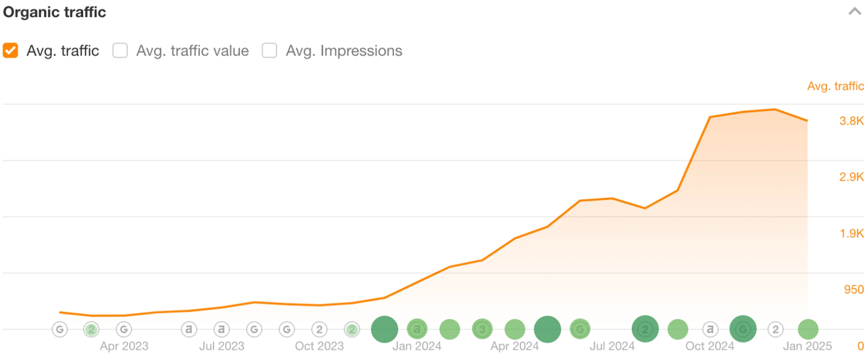The width and height of the screenshot is (868, 358).
Task: Open the G update marker before Oct 2023
Action: click(286, 329)
